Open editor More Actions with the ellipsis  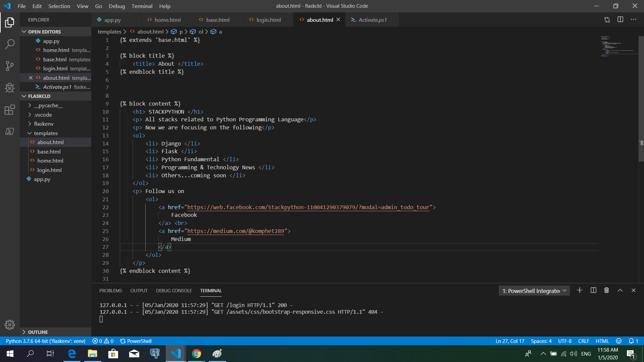(x=634, y=20)
